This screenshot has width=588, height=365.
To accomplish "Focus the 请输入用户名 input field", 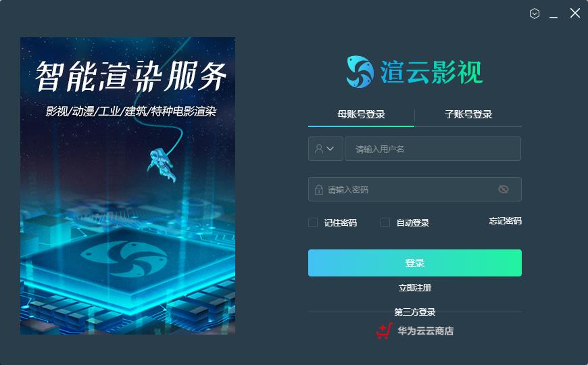I will (433, 149).
